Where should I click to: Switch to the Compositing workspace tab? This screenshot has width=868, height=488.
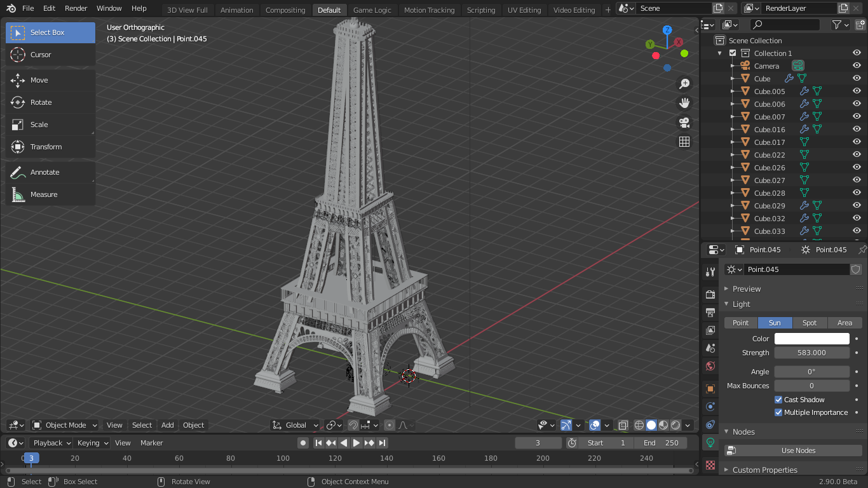(x=285, y=10)
